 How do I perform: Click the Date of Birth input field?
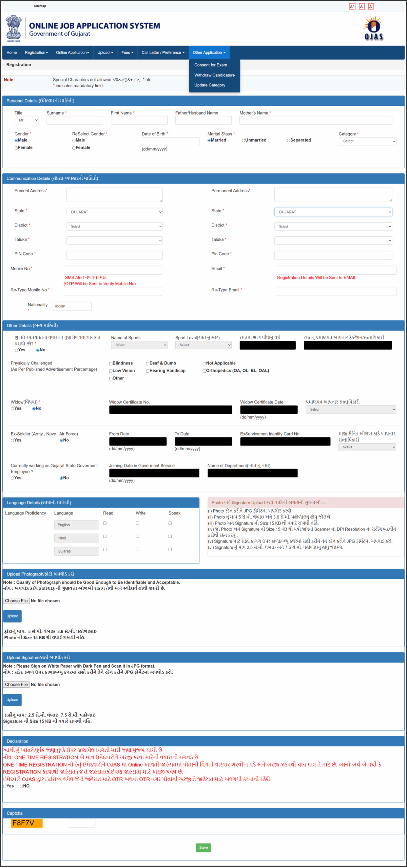(x=170, y=141)
